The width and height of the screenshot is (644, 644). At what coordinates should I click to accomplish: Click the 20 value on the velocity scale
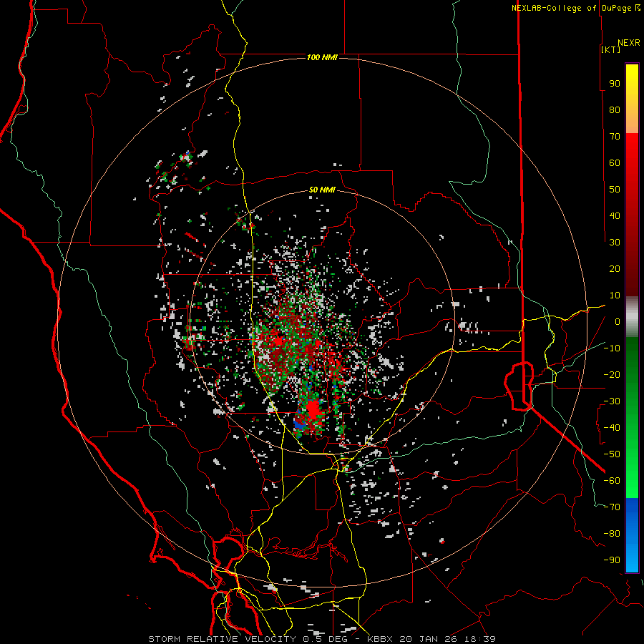click(x=615, y=268)
